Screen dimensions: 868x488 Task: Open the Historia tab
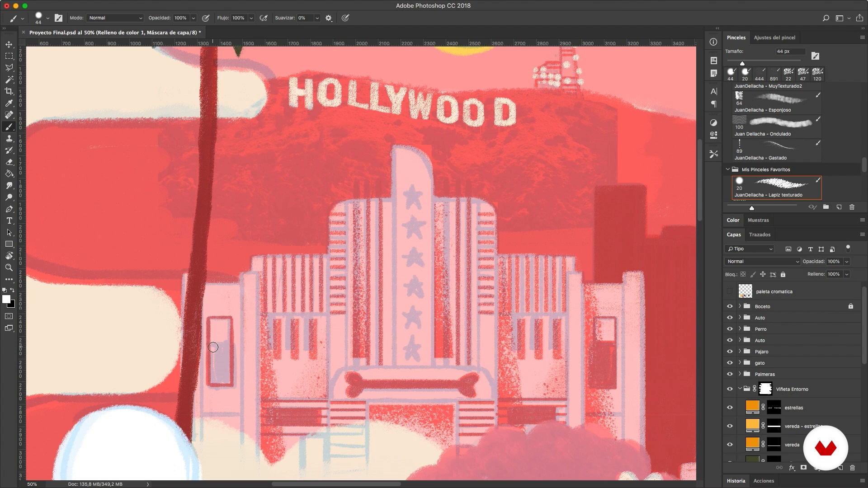coord(736,481)
